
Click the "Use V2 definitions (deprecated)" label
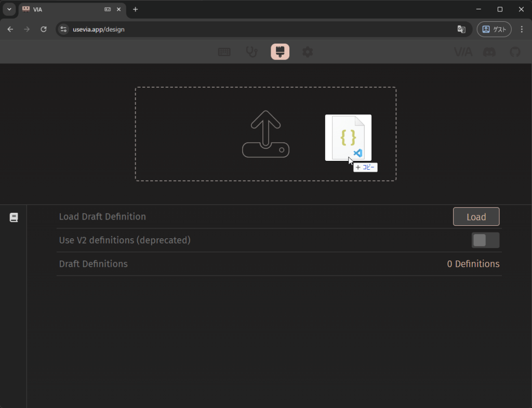(125, 240)
